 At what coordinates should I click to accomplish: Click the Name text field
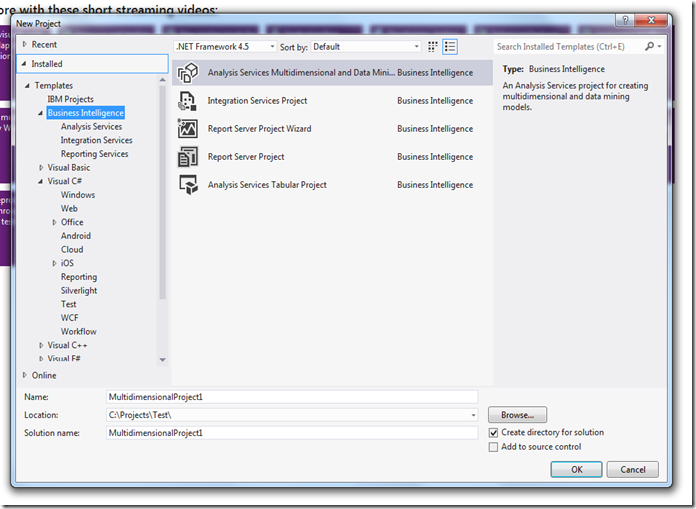click(292, 397)
